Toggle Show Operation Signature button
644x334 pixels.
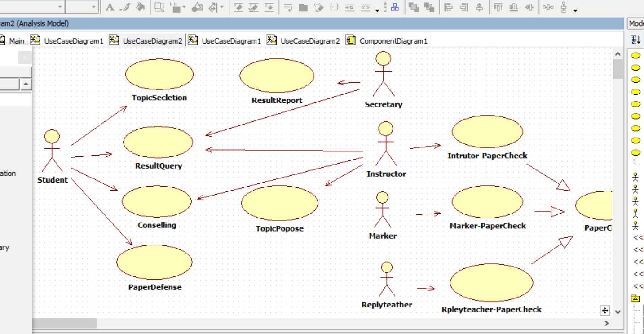click(318, 7)
